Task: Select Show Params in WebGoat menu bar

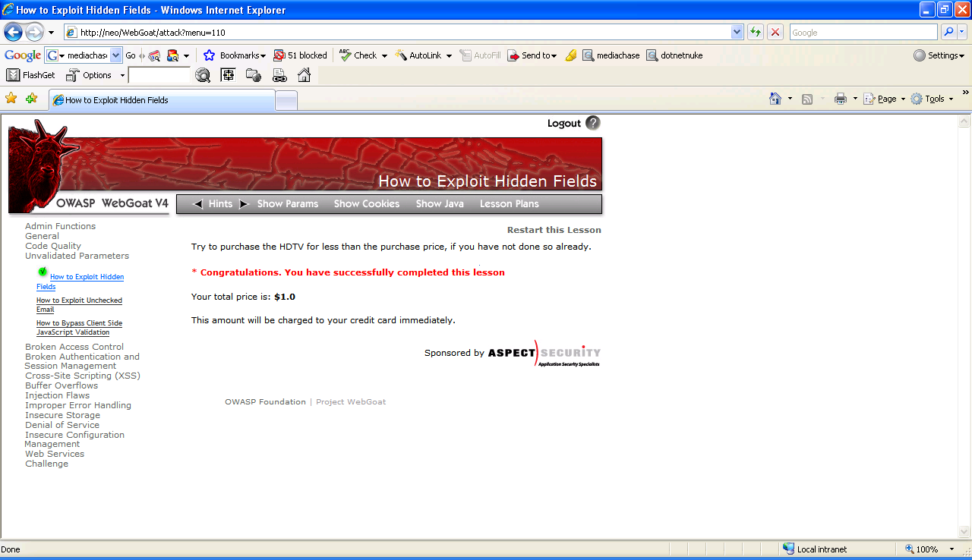Action: [x=287, y=203]
